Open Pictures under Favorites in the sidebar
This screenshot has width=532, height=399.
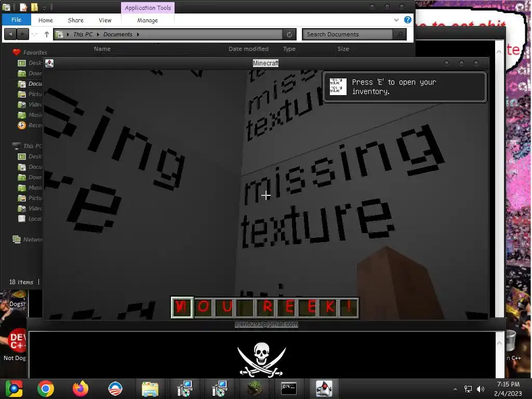pyautogui.click(x=30, y=94)
